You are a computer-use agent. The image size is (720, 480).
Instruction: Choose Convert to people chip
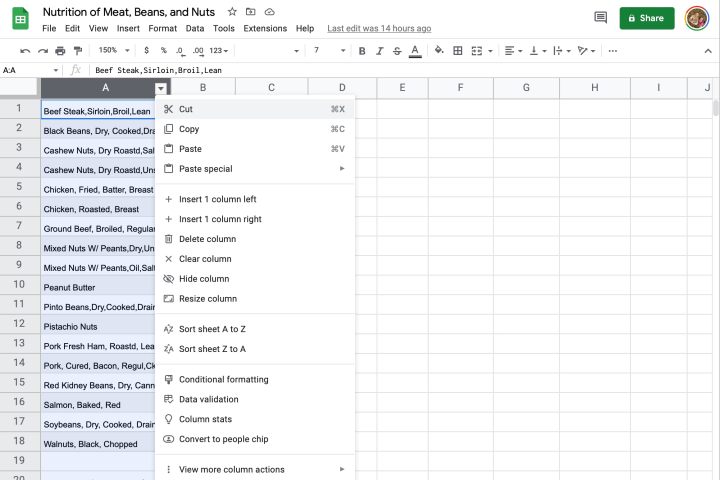255,439
